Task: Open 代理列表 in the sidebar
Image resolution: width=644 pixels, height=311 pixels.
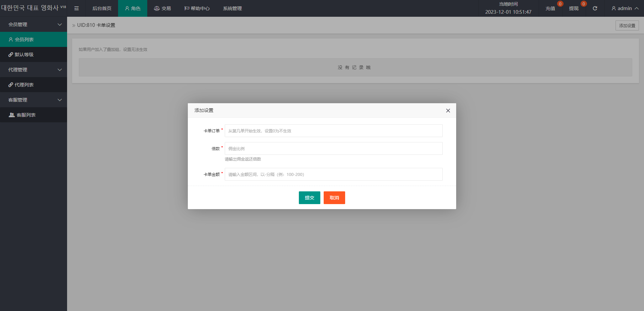Action: click(24, 85)
